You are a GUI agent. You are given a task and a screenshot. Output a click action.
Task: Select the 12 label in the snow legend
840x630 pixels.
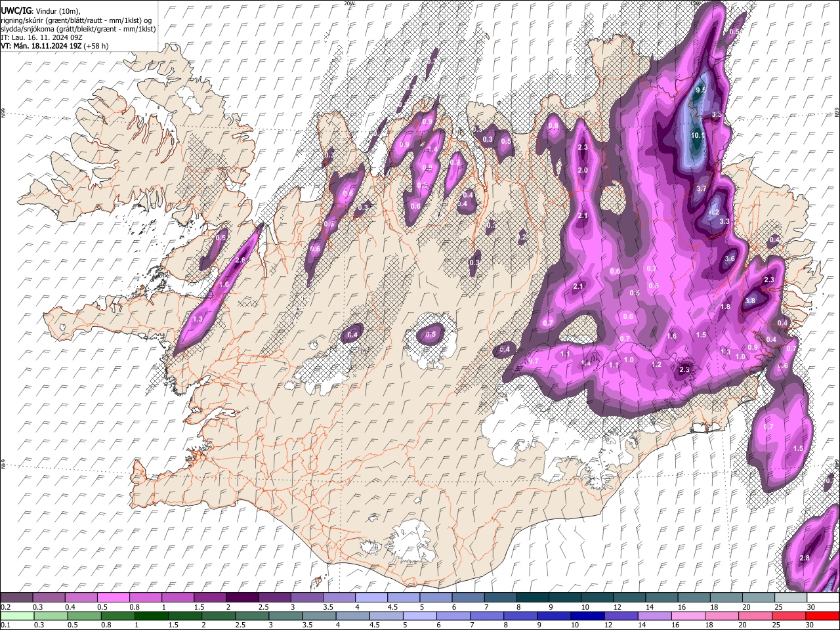(618, 607)
